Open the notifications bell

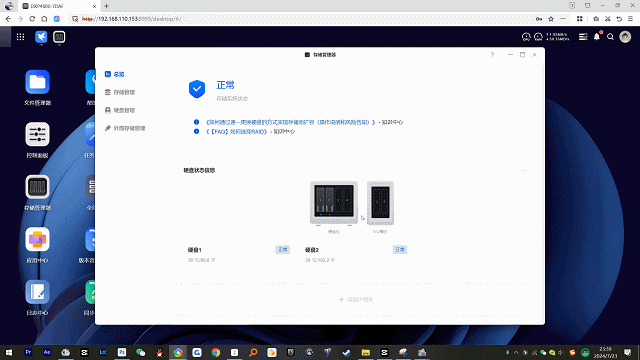pos(597,37)
